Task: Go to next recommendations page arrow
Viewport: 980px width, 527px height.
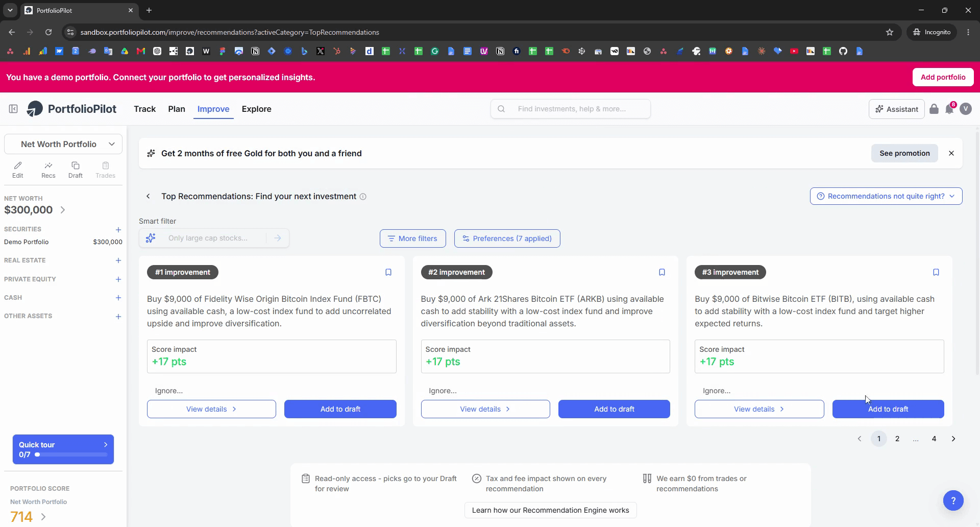Action: 953,439
